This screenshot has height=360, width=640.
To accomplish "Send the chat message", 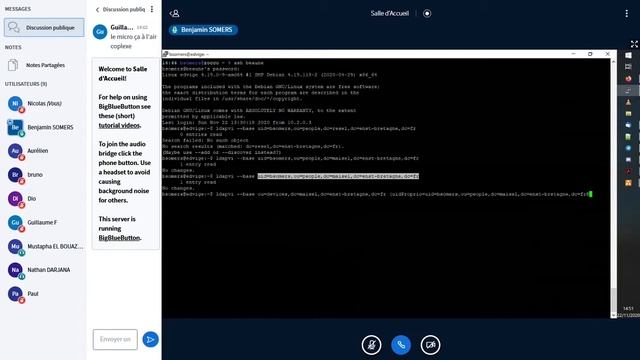I will (x=150, y=339).
